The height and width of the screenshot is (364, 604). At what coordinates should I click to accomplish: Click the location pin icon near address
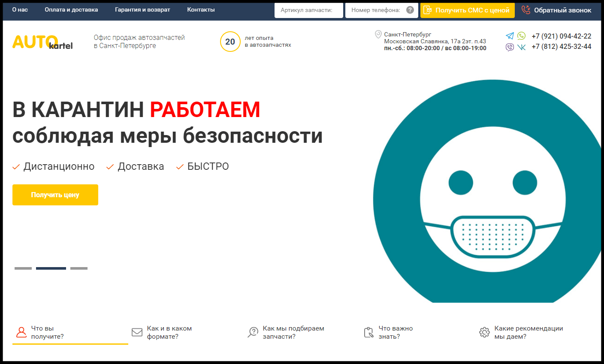point(378,34)
